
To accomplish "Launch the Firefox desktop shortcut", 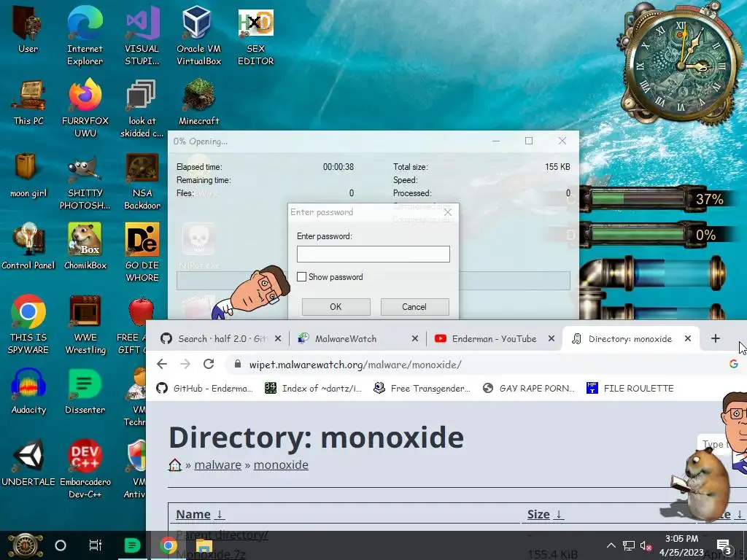I will [85, 108].
